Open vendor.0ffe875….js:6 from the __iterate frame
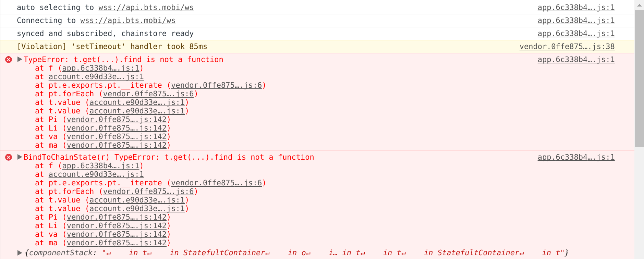The image size is (644, 259). pyautogui.click(x=217, y=85)
